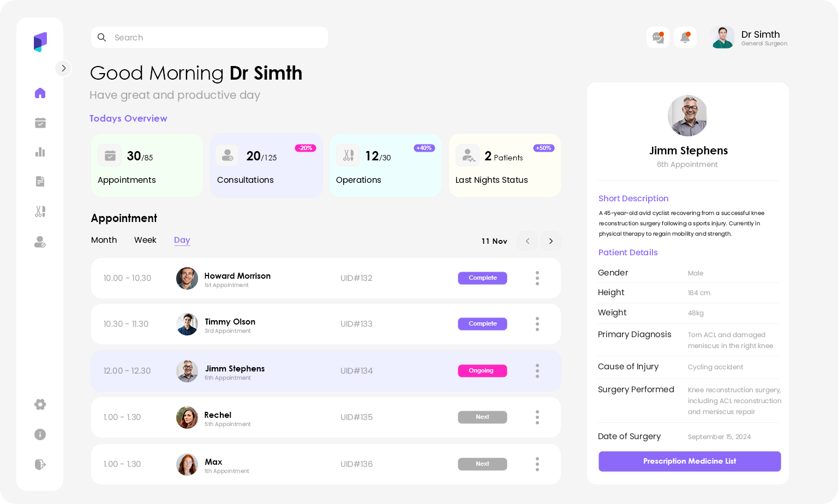
Task: Click the logout icon in the sidebar
Action: coord(40,464)
